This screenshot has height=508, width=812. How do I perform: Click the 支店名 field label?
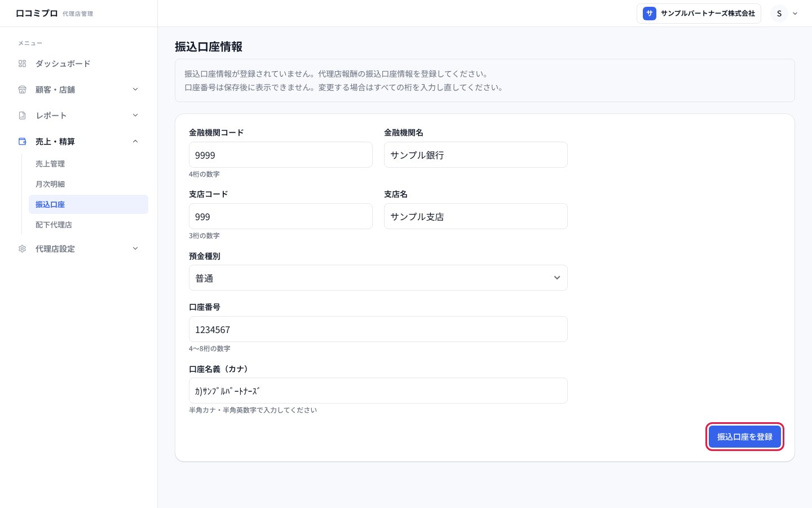click(396, 194)
